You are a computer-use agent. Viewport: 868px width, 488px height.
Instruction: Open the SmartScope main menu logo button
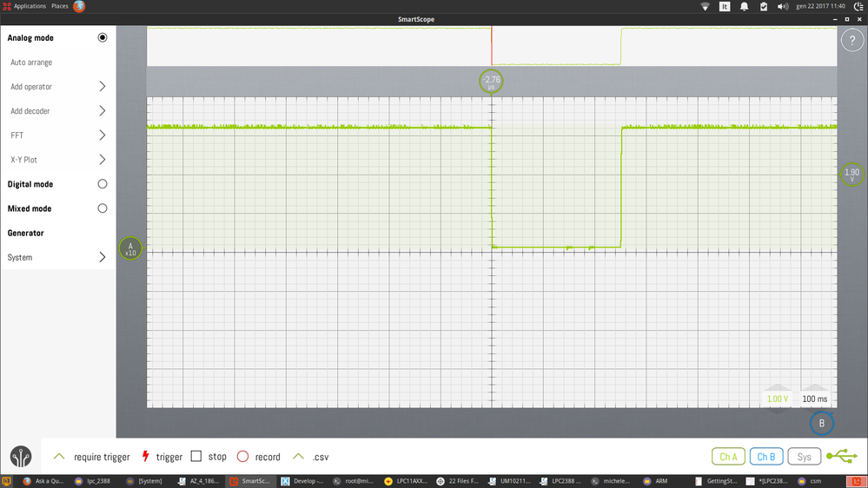pos(21,457)
